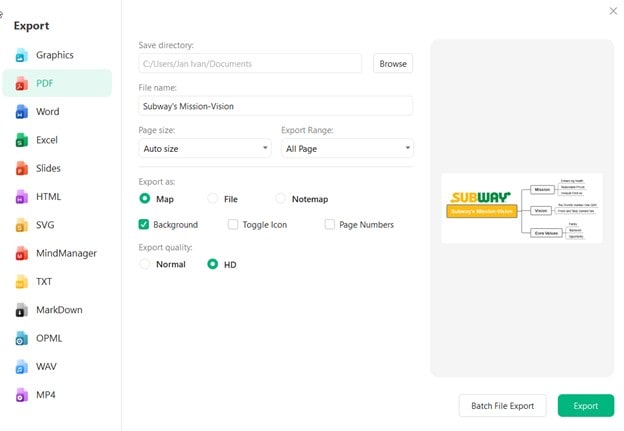Image resolution: width=624 pixels, height=431 pixels.
Task: Click the OPML label in sidebar
Action: (49, 338)
